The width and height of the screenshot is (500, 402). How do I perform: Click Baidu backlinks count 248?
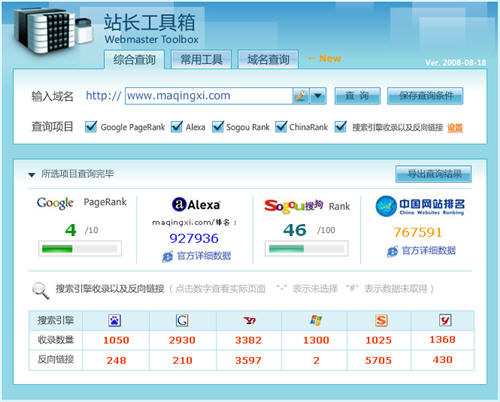(116, 361)
